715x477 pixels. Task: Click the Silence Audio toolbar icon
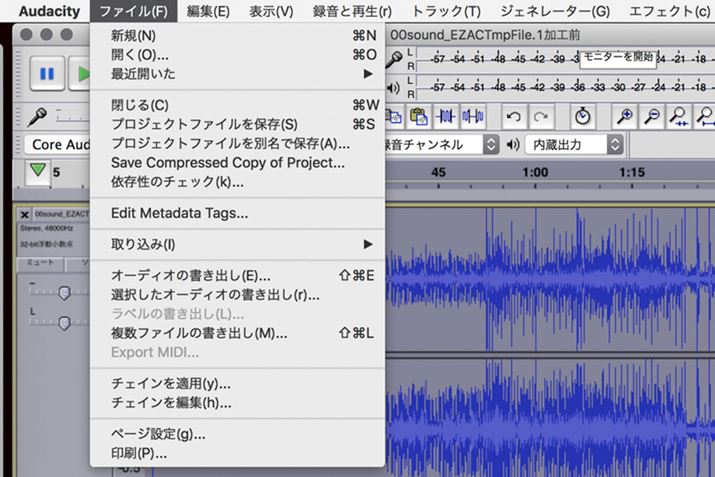click(x=472, y=116)
